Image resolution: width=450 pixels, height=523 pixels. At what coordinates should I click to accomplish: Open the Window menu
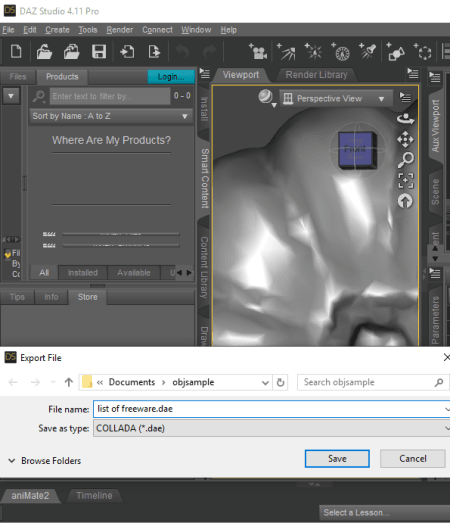coord(196,30)
